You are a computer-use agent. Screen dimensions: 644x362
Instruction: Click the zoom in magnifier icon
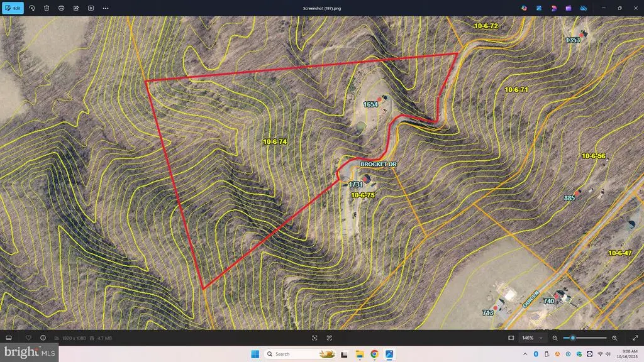click(x=614, y=337)
